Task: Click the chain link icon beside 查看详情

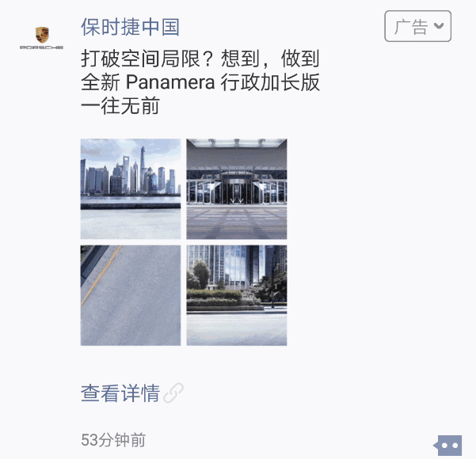Action: [x=173, y=393]
